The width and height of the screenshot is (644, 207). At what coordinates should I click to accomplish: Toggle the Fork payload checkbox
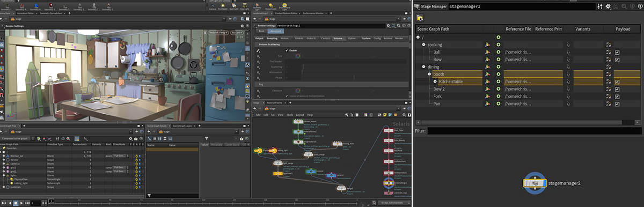point(617,97)
